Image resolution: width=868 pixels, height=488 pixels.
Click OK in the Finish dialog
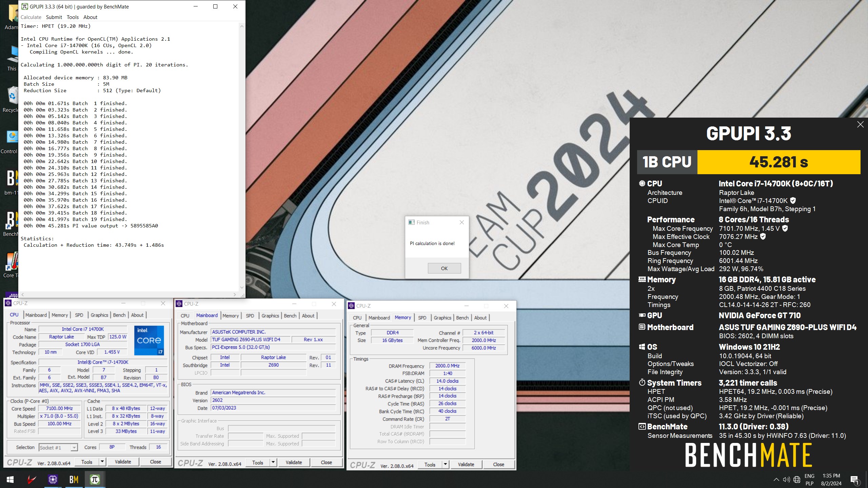(x=444, y=268)
